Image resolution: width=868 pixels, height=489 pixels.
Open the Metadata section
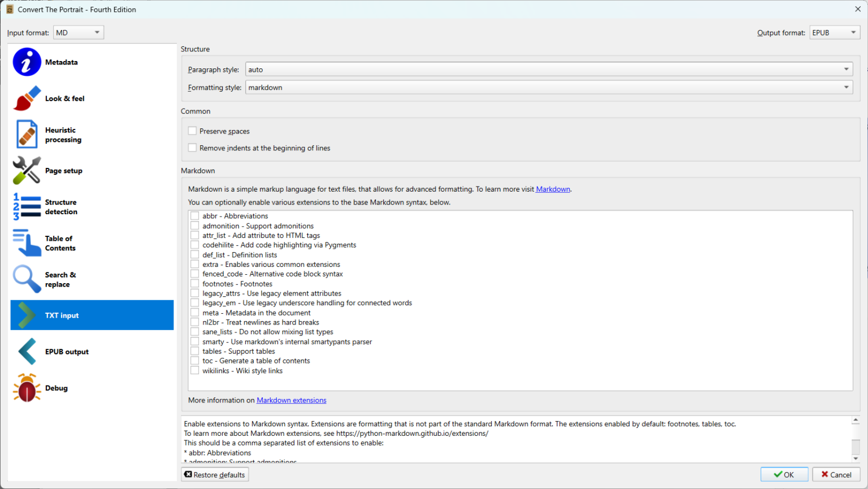[62, 62]
